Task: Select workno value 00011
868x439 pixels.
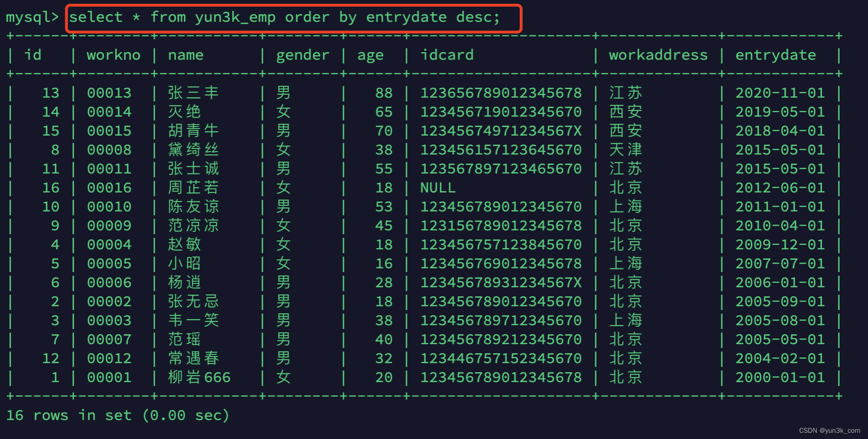Action: (x=109, y=169)
